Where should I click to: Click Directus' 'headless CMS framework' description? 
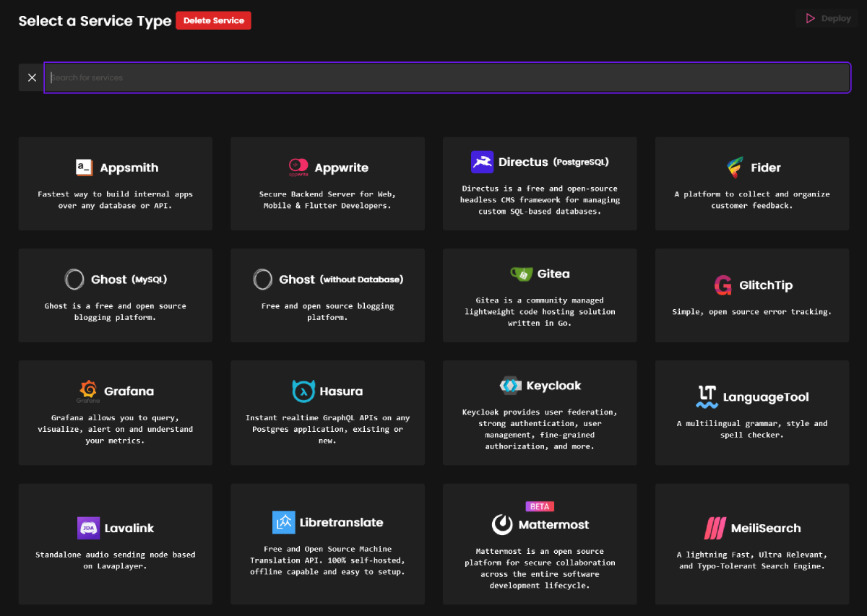pyautogui.click(x=540, y=200)
